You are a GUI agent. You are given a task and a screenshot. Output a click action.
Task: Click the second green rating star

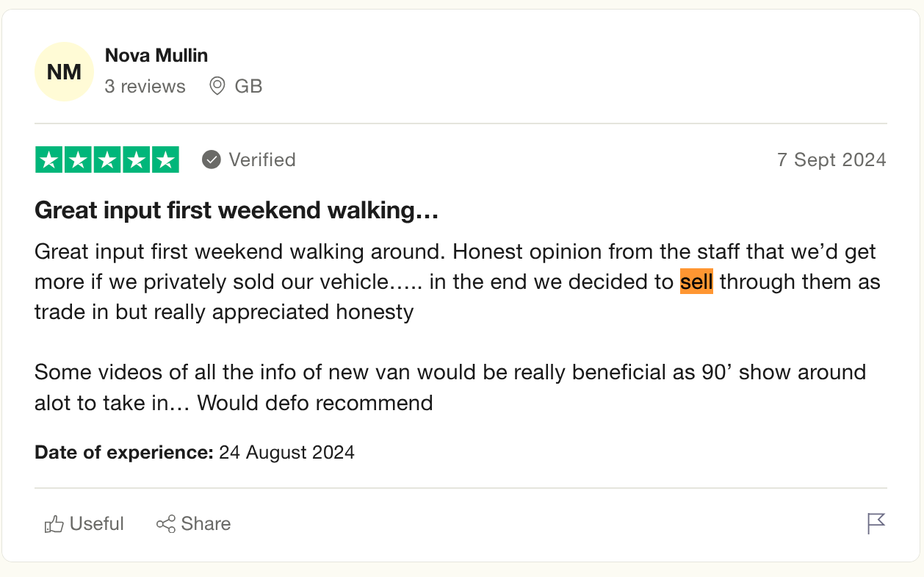click(x=78, y=160)
